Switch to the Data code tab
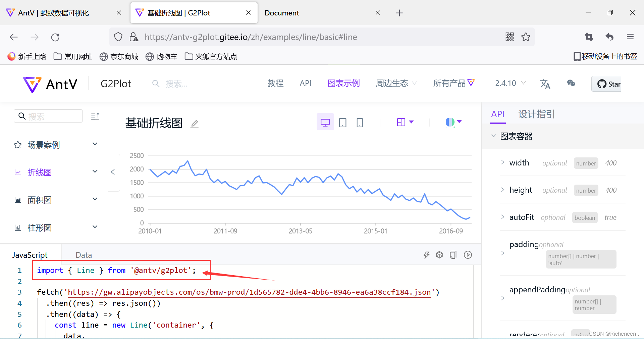 [x=84, y=255]
